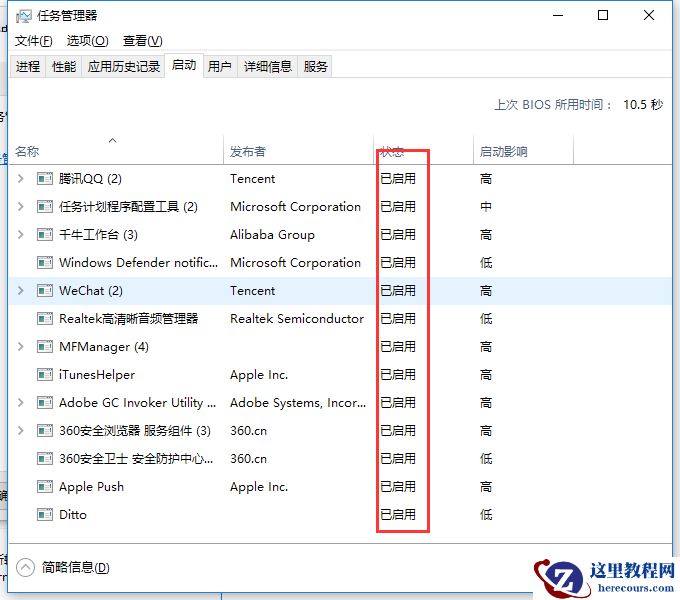
Task: Click the Windows Defender notification item icon
Action: click(45, 263)
